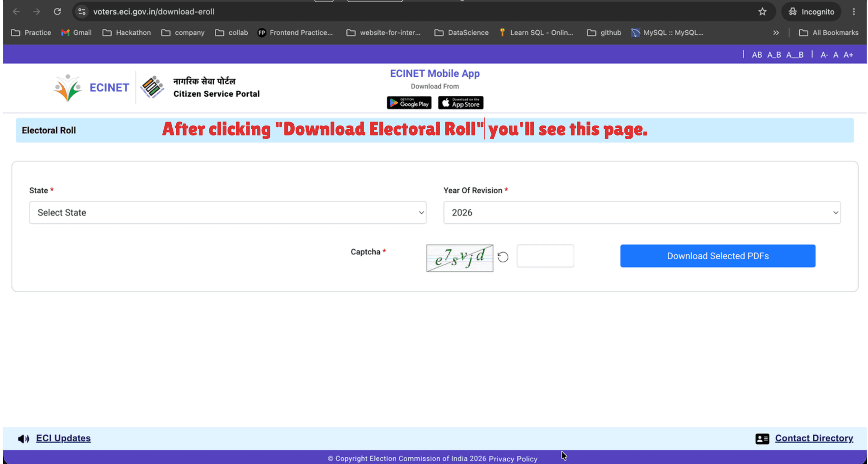This screenshot has height=464, width=868.
Task: Click the ECINET logo
Action: 91,88
